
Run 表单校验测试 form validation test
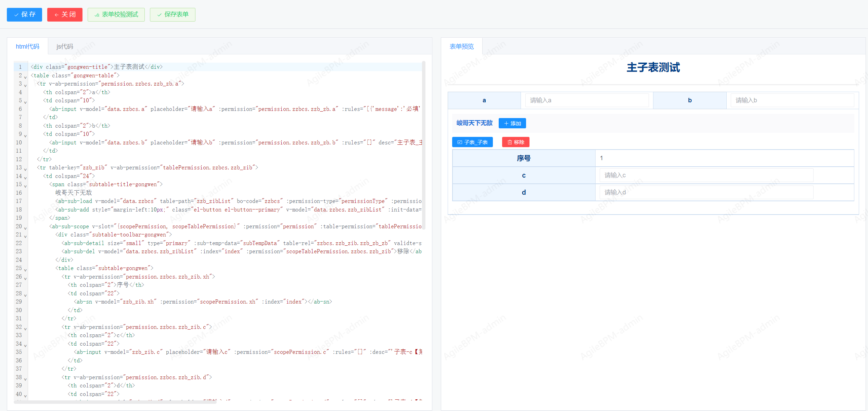116,15
